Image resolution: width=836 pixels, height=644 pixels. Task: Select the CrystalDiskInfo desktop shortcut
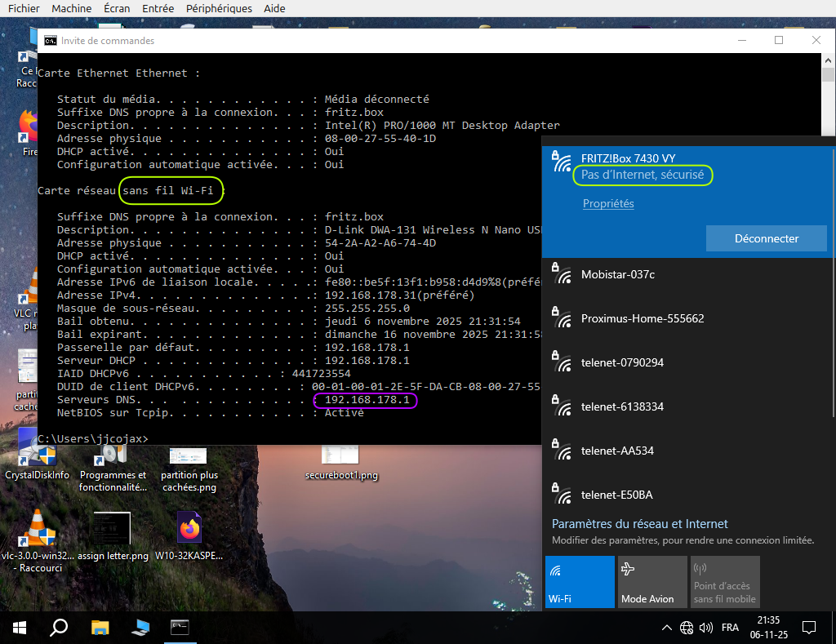[x=37, y=462]
